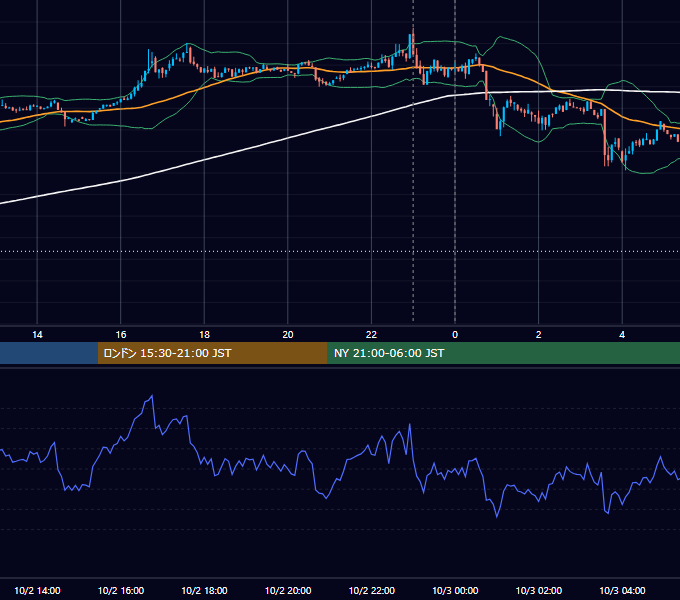
Task: Click the 10/2 14:00 date label
Action: (x=37, y=590)
